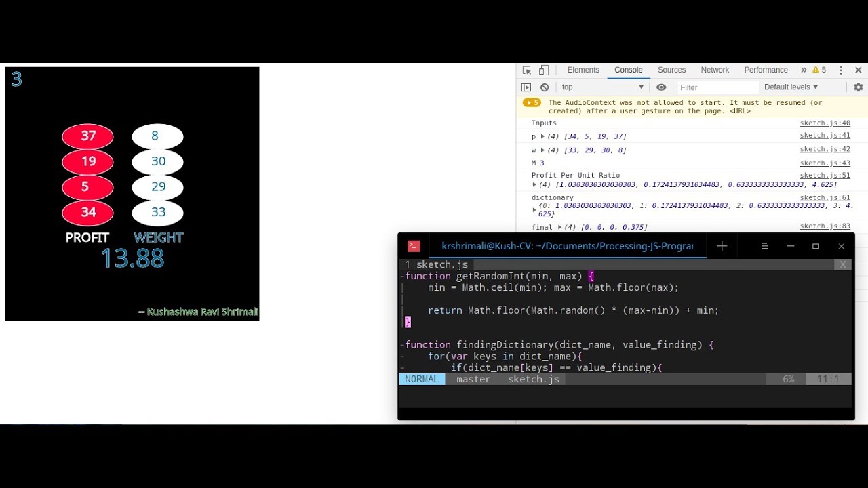Click the PROFIT label in the sketch
This screenshot has height=488, width=868.
pos(87,238)
